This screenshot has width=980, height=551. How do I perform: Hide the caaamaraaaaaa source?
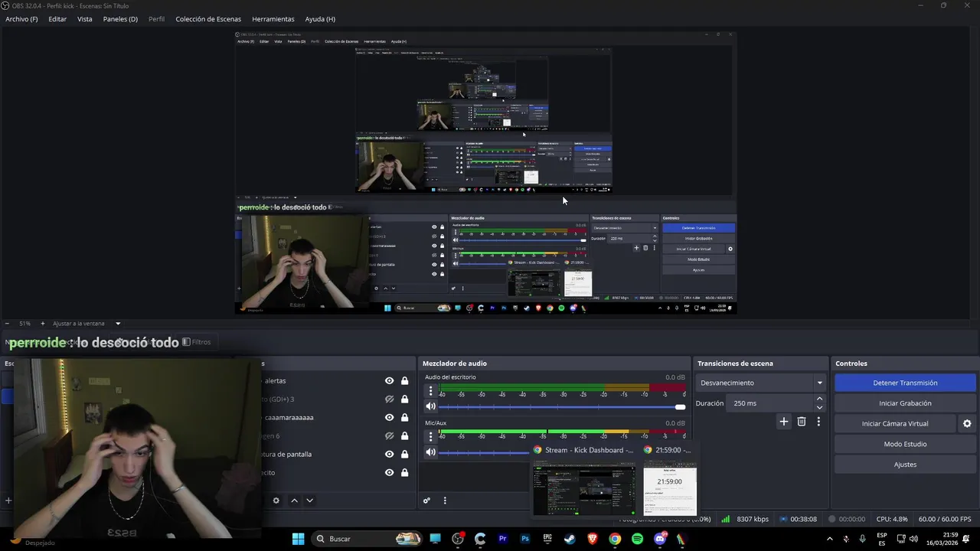pyautogui.click(x=389, y=418)
